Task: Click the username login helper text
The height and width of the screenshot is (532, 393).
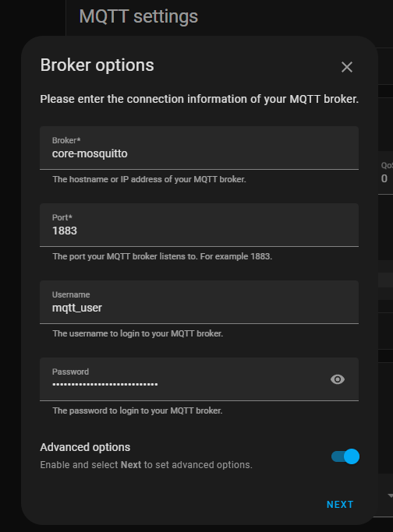Action: 137,333
